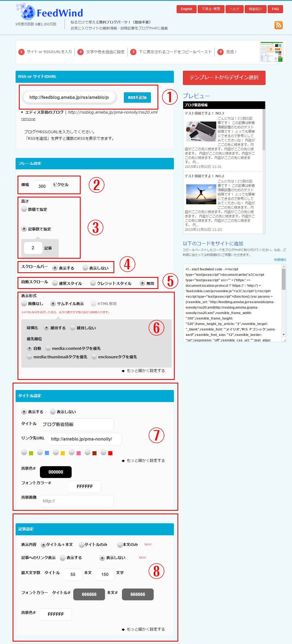Focus the RSS URL input field
The width and height of the screenshot is (292, 644).
69,97
